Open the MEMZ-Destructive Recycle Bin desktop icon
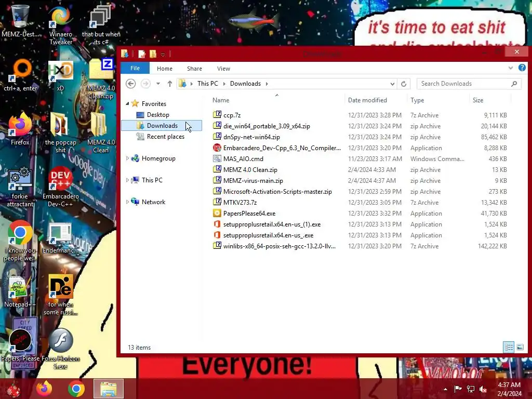This screenshot has height=399, width=532. coord(20,20)
